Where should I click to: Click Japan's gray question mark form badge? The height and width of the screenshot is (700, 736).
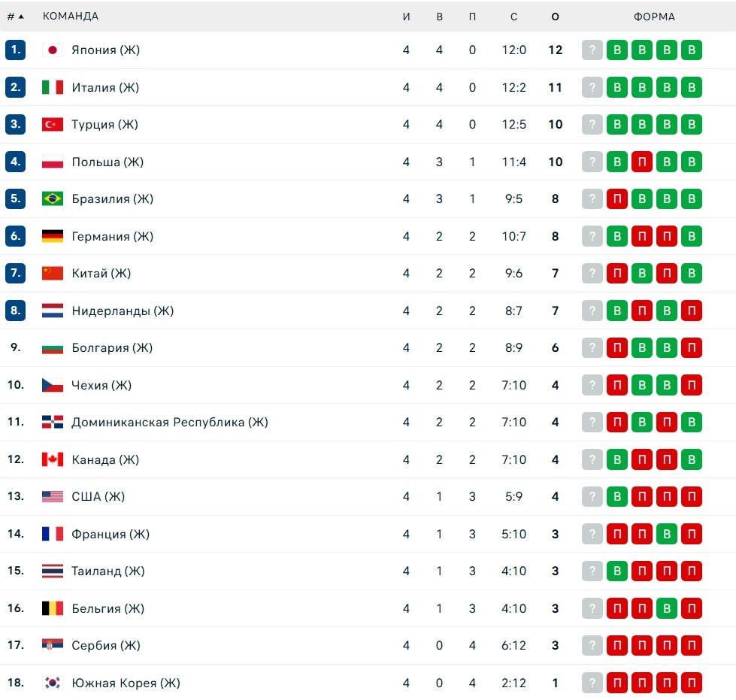pos(592,50)
